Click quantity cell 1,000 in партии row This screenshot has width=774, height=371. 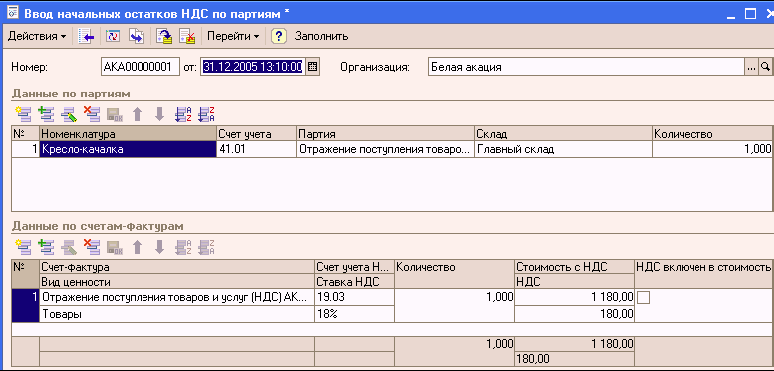click(x=712, y=149)
